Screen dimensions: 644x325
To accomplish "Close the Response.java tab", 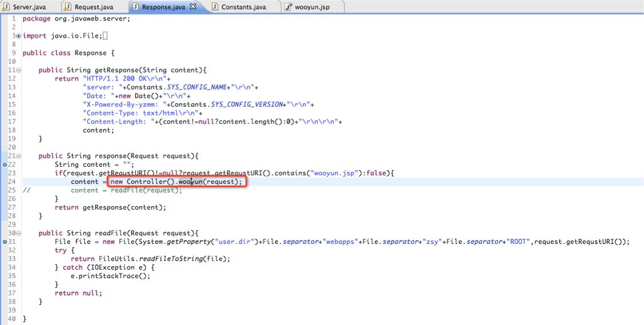I will pyautogui.click(x=193, y=6).
